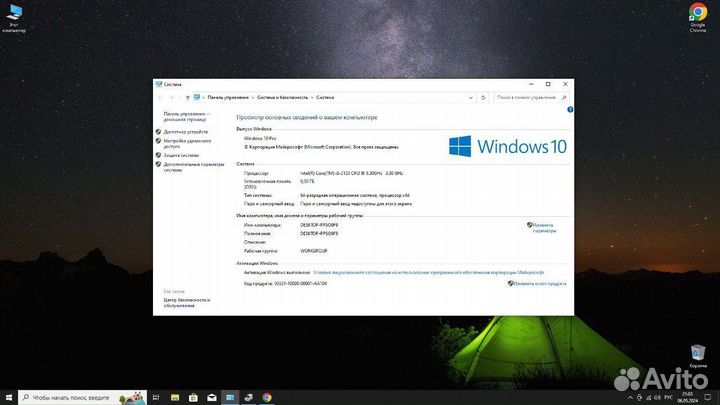Open File Explorer from the taskbar
Screen dimensions: 720x405
click(174, 398)
